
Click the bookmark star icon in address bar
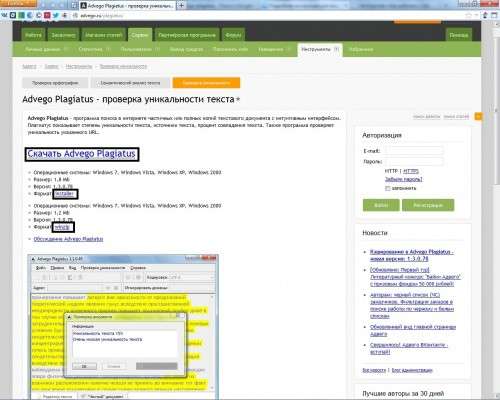pyautogui.click(x=468, y=15)
